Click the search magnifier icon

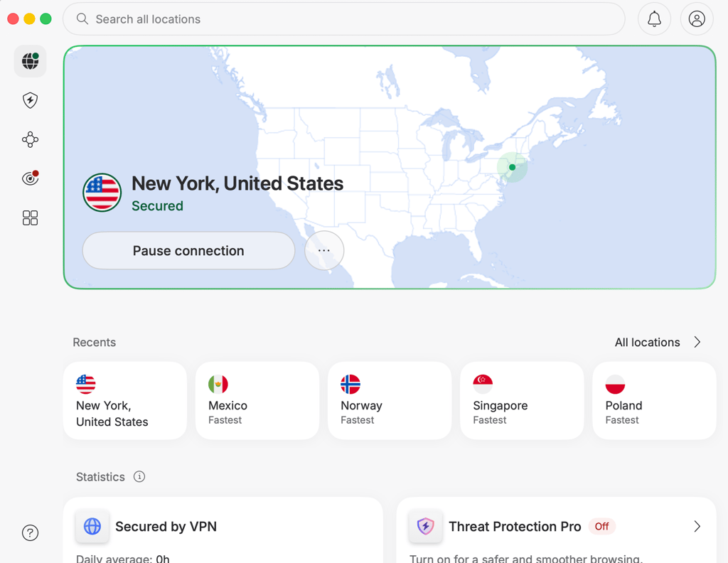(x=82, y=18)
